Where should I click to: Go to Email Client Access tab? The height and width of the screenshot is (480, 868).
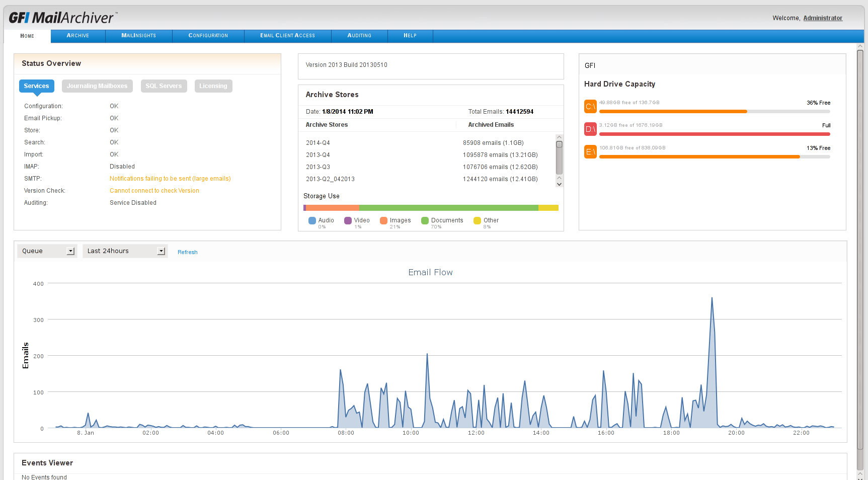coord(288,36)
